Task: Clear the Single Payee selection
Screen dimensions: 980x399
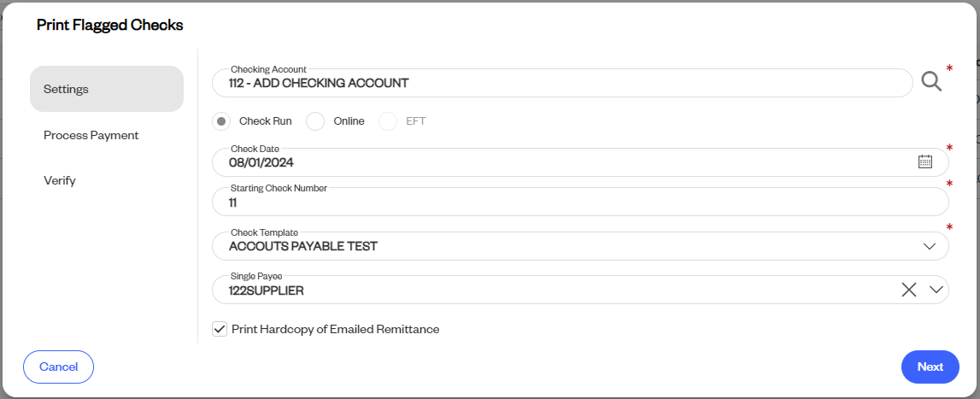Action: pos(909,290)
